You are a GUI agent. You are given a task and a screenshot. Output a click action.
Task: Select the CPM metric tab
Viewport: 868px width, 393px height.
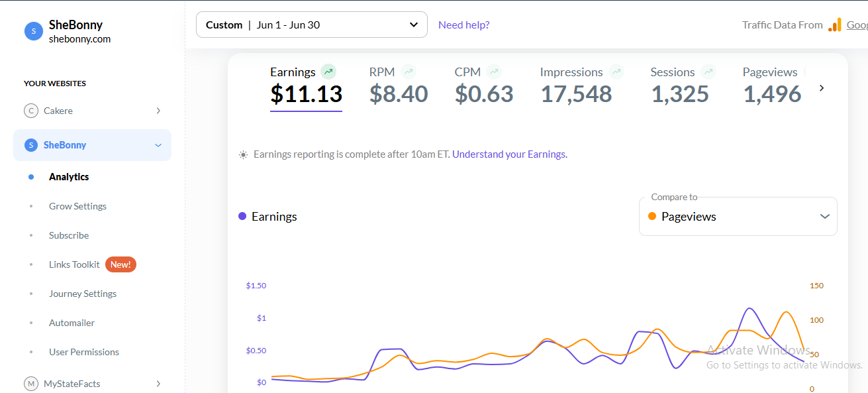(x=484, y=86)
